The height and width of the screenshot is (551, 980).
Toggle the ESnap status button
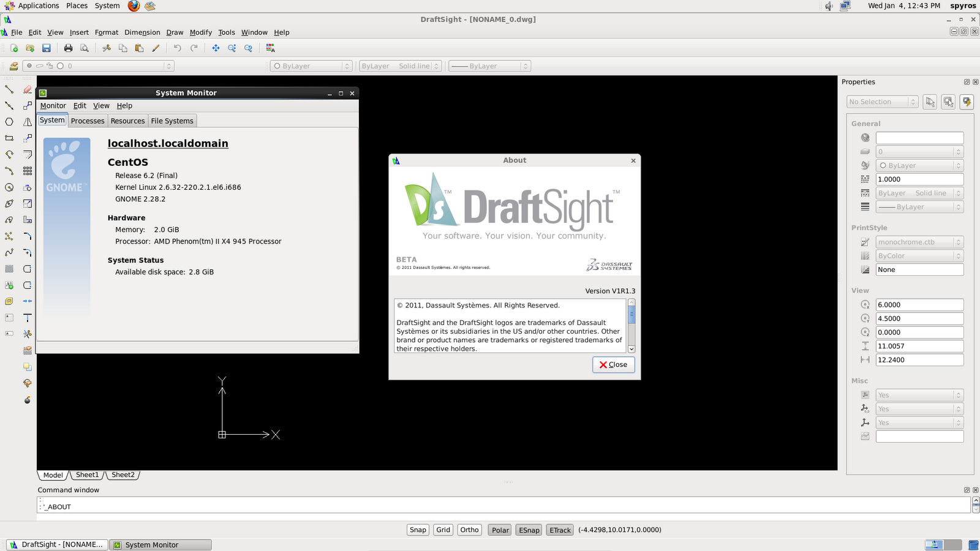coord(529,530)
